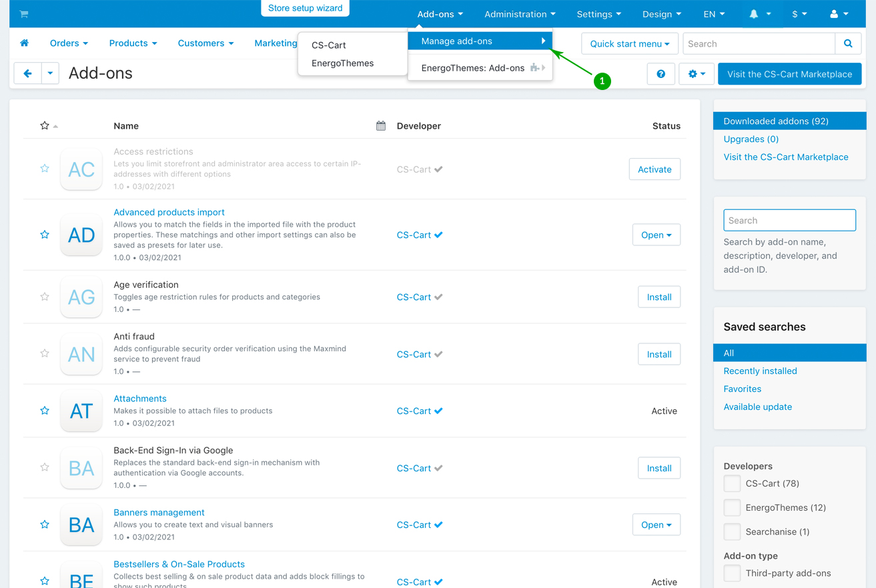The height and width of the screenshot is (588, 876).
Task: Install the Age verification add-on
Action: (659, 297)
